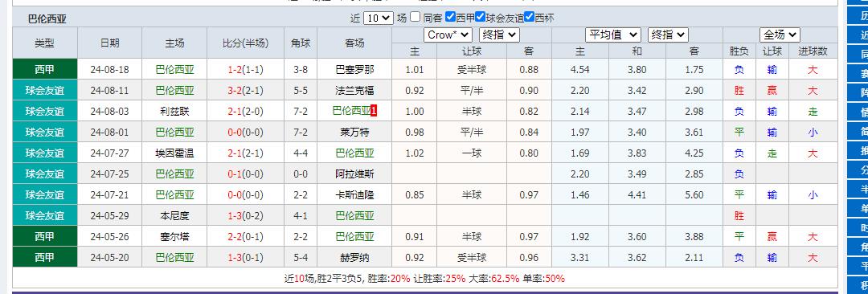This screenshot has width=868, height=294.
Task: Click the 4-1 corner count
Action: (301, 216)
